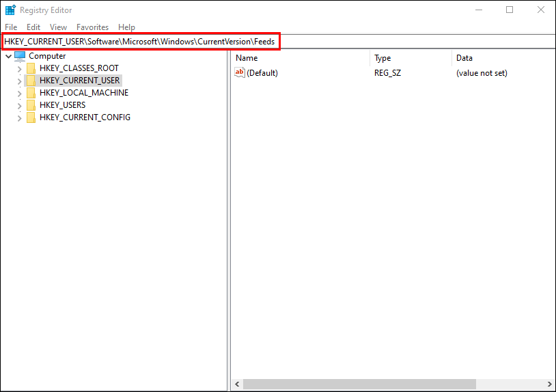Click the REG_SZ type cell
Viewport: 556px width, 392px height.
pos(387,73)
